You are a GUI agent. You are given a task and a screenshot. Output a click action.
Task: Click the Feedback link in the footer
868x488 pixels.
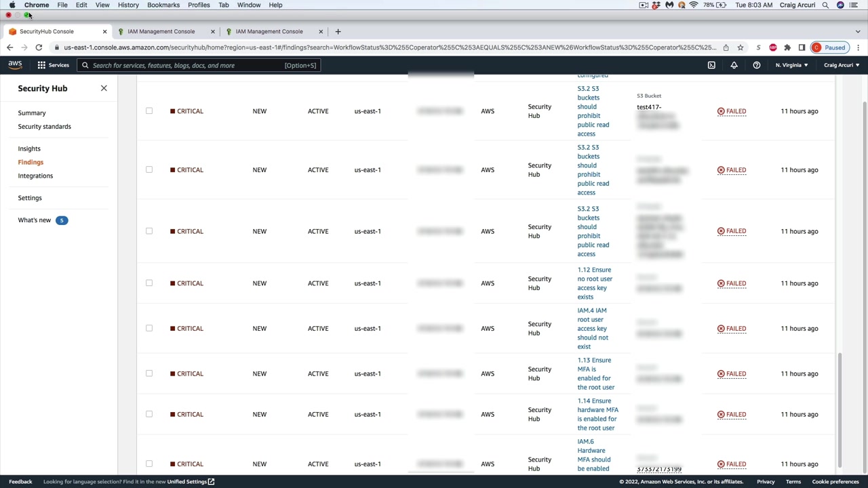click(20, 482)
